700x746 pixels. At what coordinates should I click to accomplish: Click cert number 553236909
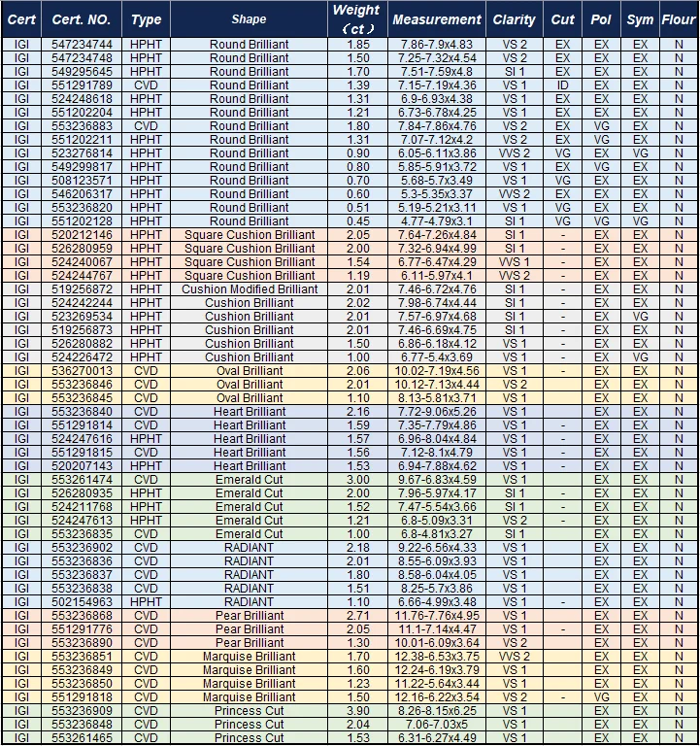[x=82, y=711]
